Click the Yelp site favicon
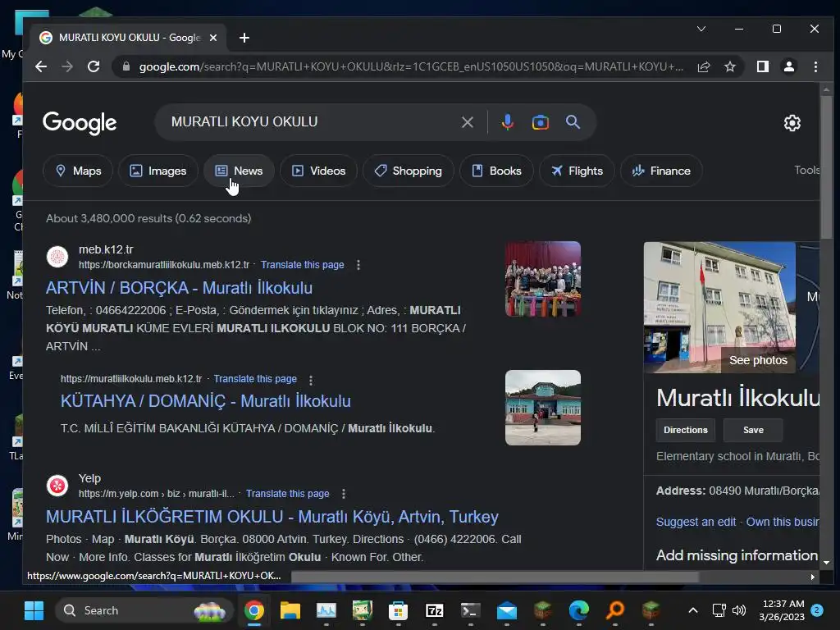840x630 pixels. point(57,486)
